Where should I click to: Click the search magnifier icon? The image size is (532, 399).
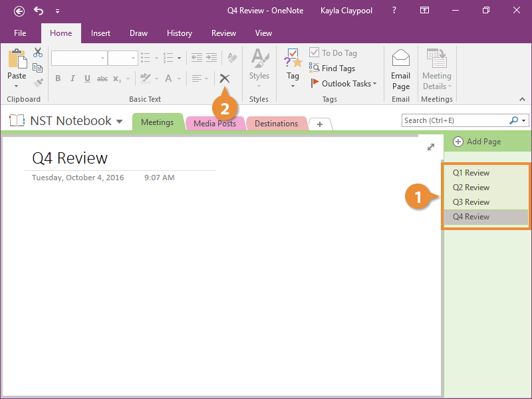click(x=513, y=120)
